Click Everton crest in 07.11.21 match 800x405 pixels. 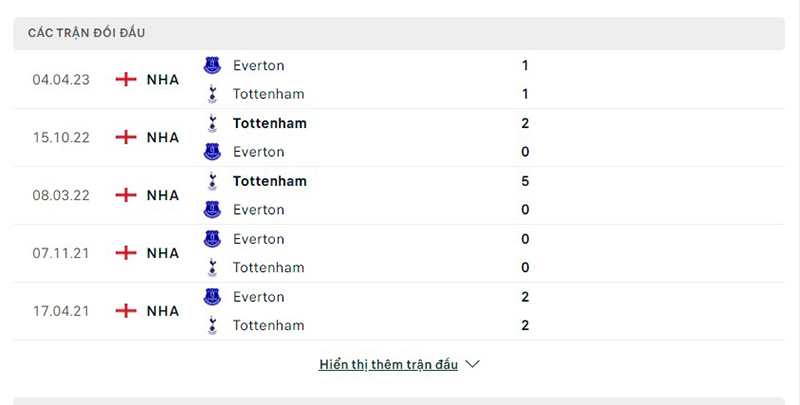[212, 239]
